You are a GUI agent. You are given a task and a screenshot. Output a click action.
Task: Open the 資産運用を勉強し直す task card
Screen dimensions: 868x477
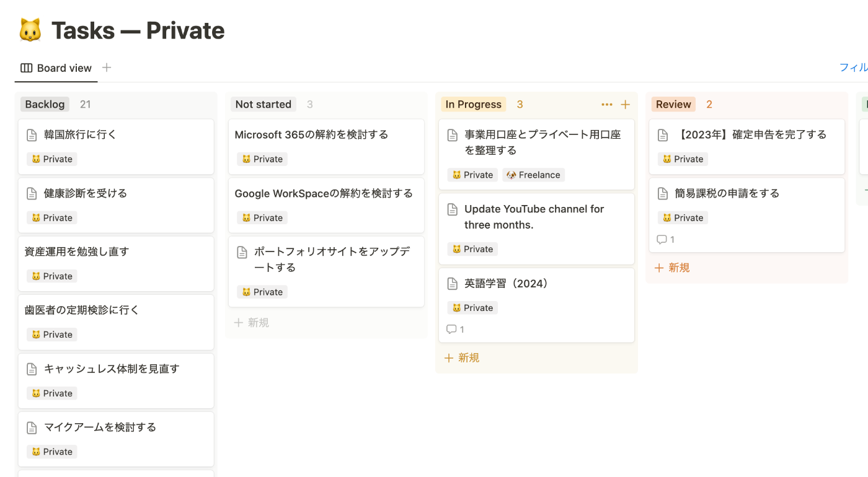[x=116, y=264]
